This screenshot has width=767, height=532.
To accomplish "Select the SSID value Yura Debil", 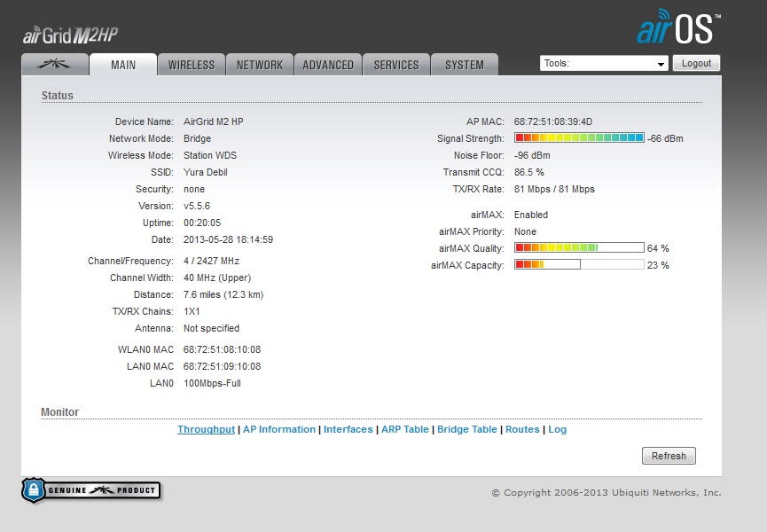I will click(x=206, y=172).
